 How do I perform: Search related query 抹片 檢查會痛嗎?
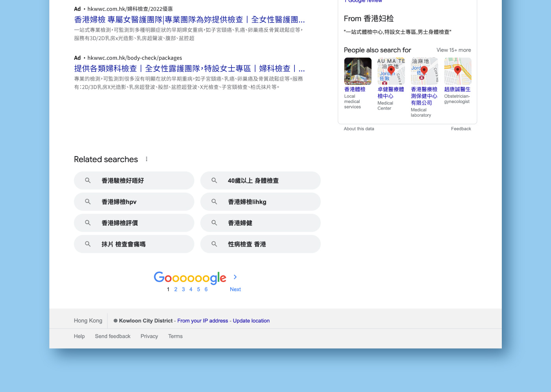pos(134,244)
